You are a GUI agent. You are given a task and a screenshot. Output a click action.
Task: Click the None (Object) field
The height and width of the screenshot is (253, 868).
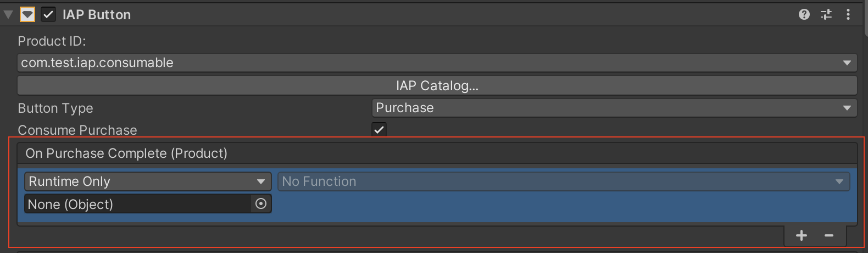point(137,204)
